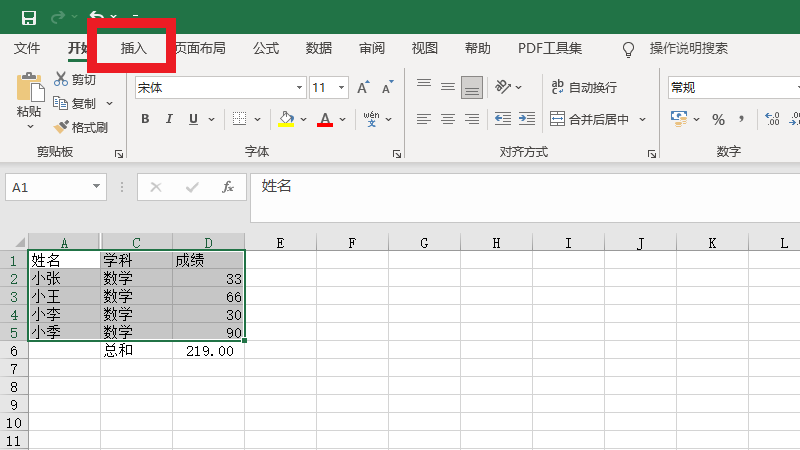The image size is (800, 450).
Task: Click the Save icon in title bar
Action: point(29,18)
